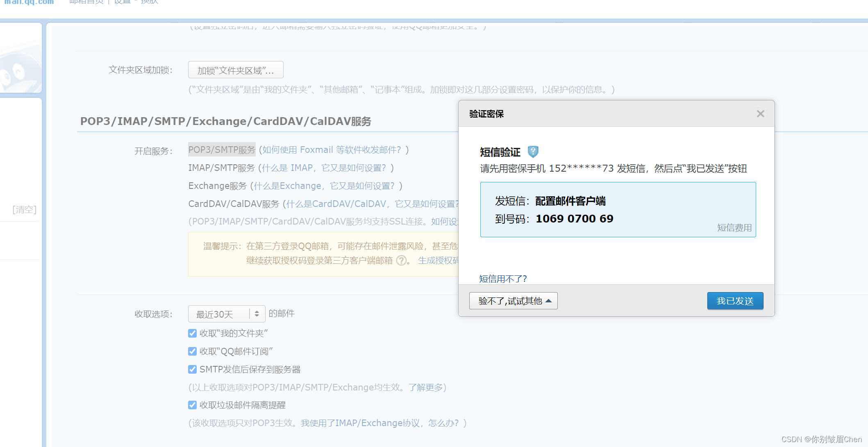Image resolution: width=868 pixels, height=447 pixels.
Task: Open 我使用了IMAP/Exchange协议，怎么办? link
Action: click(379, 423)
